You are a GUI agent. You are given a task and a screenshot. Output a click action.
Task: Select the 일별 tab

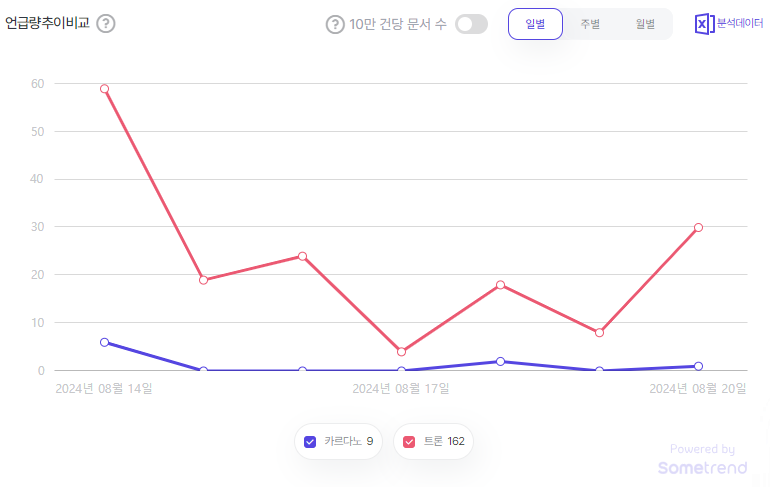tap(535, 24)
